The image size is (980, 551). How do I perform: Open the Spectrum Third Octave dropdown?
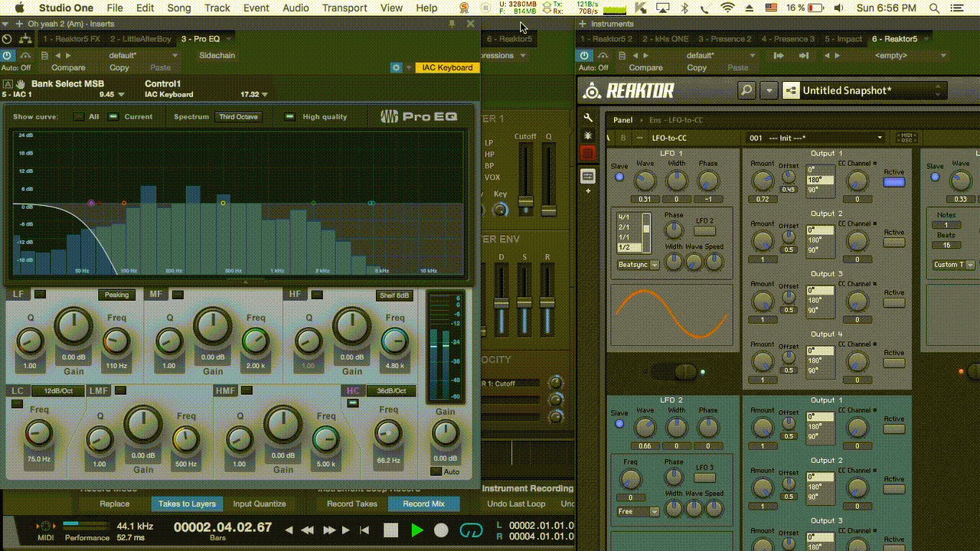(238, 117)
